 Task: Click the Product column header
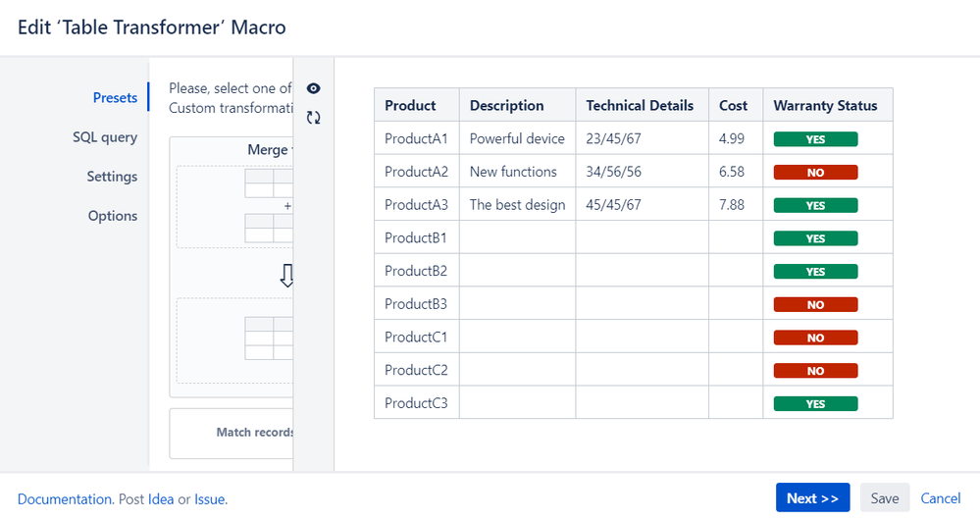pyautogui.click(x=410, y=106)
